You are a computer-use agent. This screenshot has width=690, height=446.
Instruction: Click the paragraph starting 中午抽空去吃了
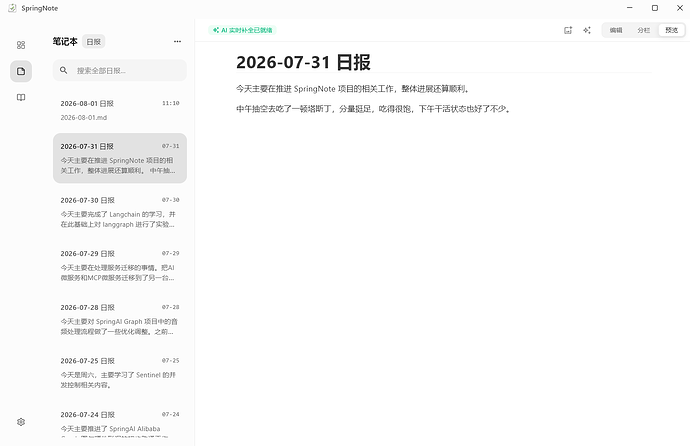[374, 109]
